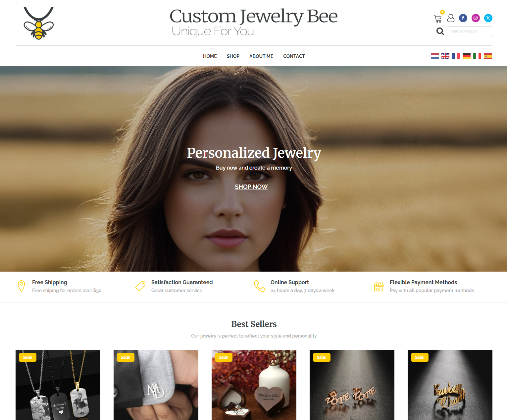Viewport: 507px width, 420px height.
Task: Focus the Search products field
Action: tap(469, 31)
